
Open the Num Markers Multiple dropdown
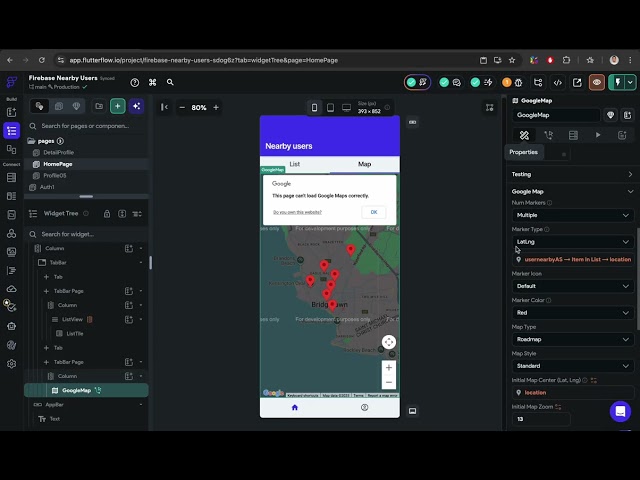573,215
